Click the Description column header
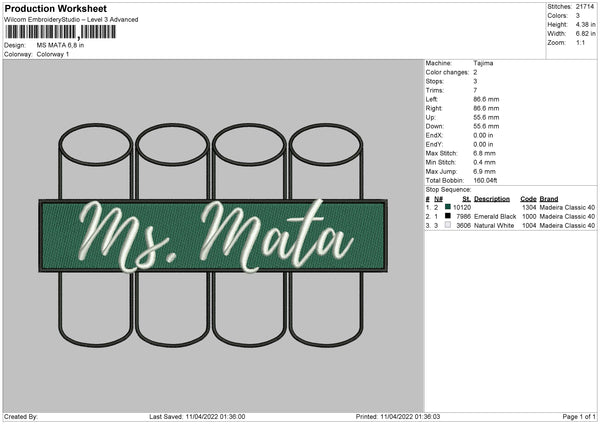The height and width of the screenshot is (424, 600). pyautogui.click(x=492, y=199)
